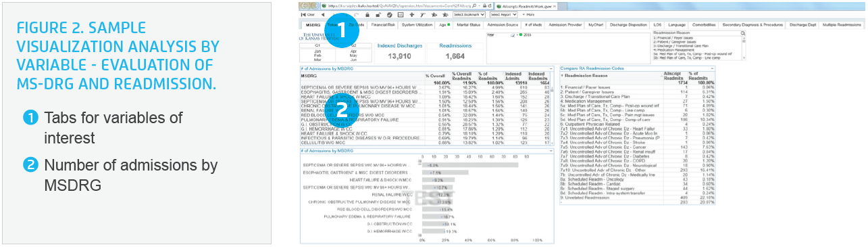This screenshot has height=247, width=868.
Task: Select Jan in month listbox
Action: (317, 51)
